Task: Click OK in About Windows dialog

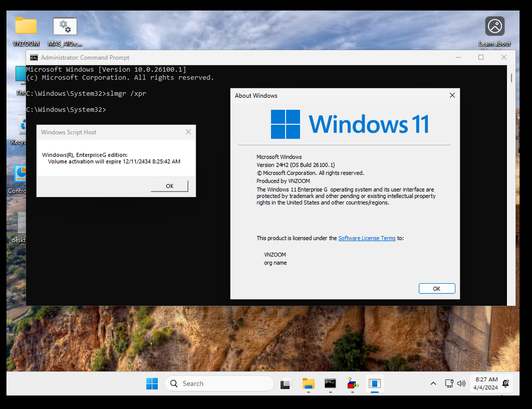Action: pyautogui.click(x=436, y=288)
